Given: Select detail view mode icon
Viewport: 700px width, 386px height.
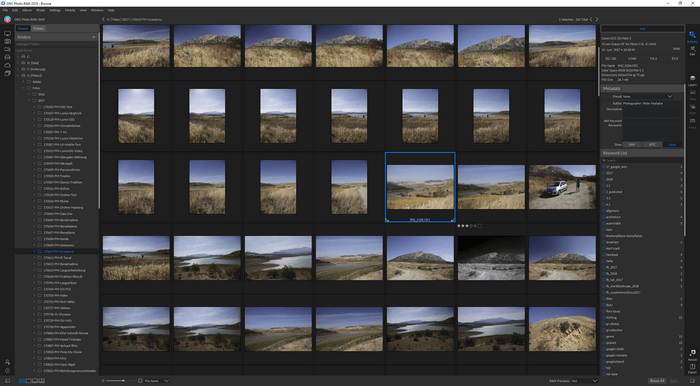Looking at the screenshot, I should click(x=29, y=381).
